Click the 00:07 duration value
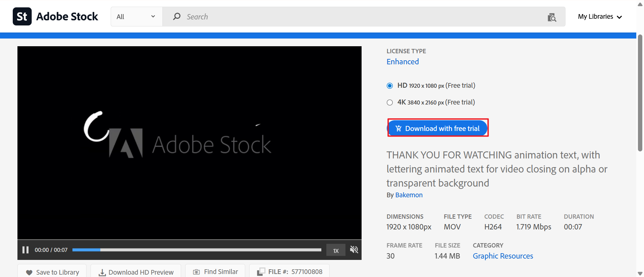644x277 pixels. (x=573, y=227)
